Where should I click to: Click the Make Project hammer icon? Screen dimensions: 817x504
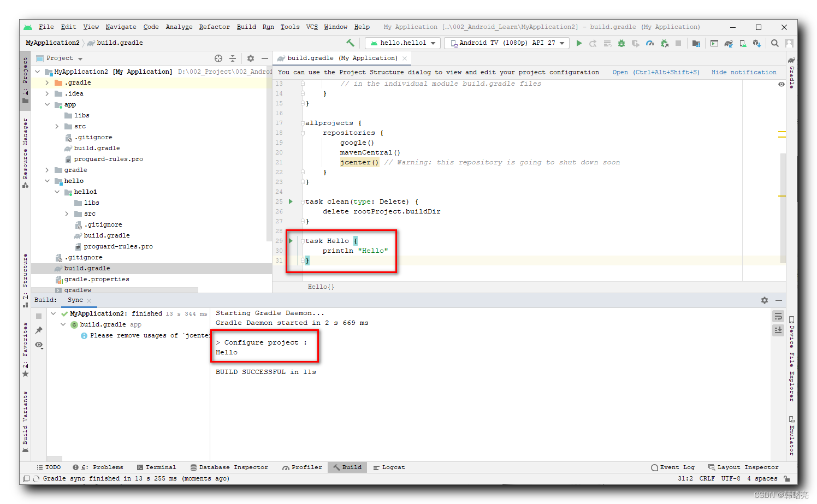[x=351, y=43]
